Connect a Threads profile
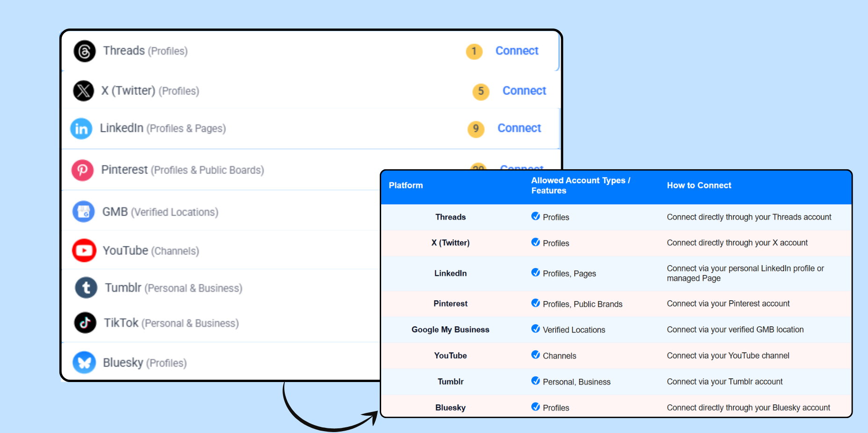 click(517, 51)
